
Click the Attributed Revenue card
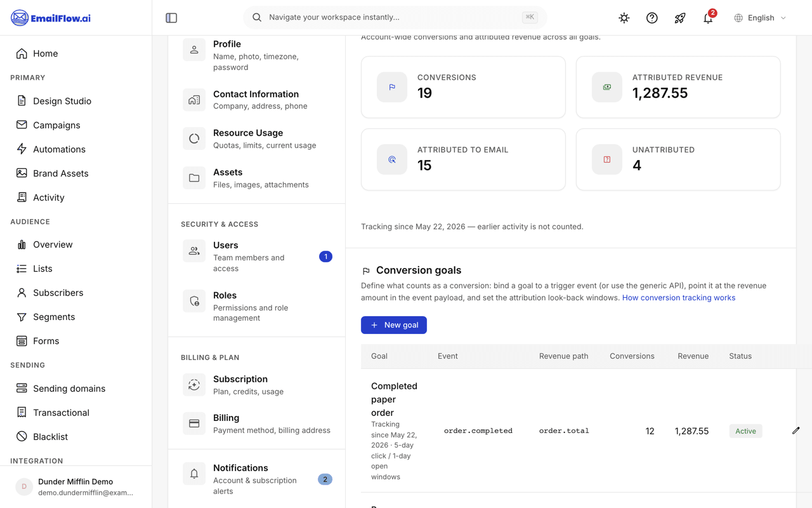[678, 87]
